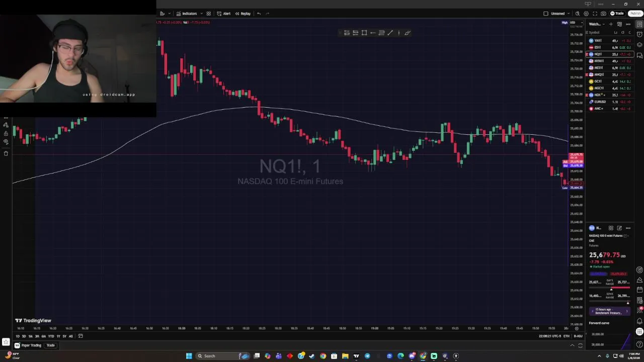Open the Alerts clock sidebar icon
This screenshot has height=362, width=644.
(639, 34)
